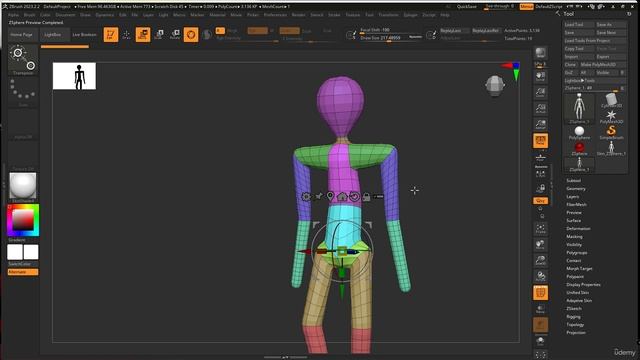Select the large ZSphere_1 tool thumbnail
The image size is (640, 360).
point(579,108)
